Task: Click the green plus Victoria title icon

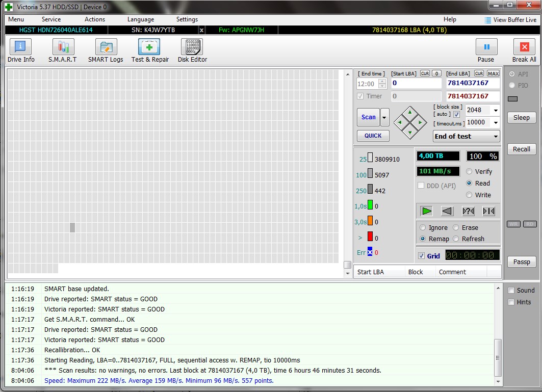Action: (x=9, y=7)
